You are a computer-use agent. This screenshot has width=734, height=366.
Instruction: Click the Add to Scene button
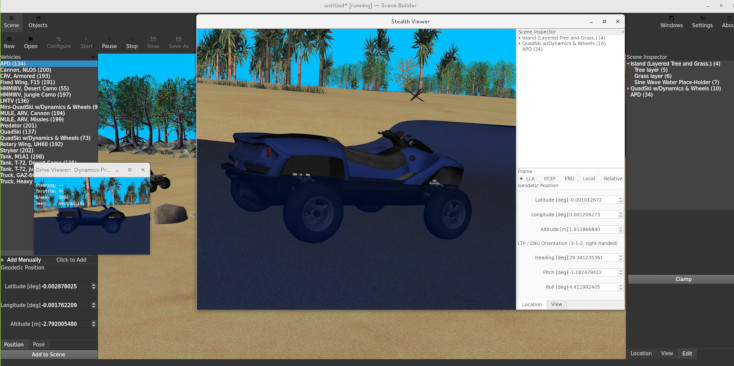pos(49,355)
